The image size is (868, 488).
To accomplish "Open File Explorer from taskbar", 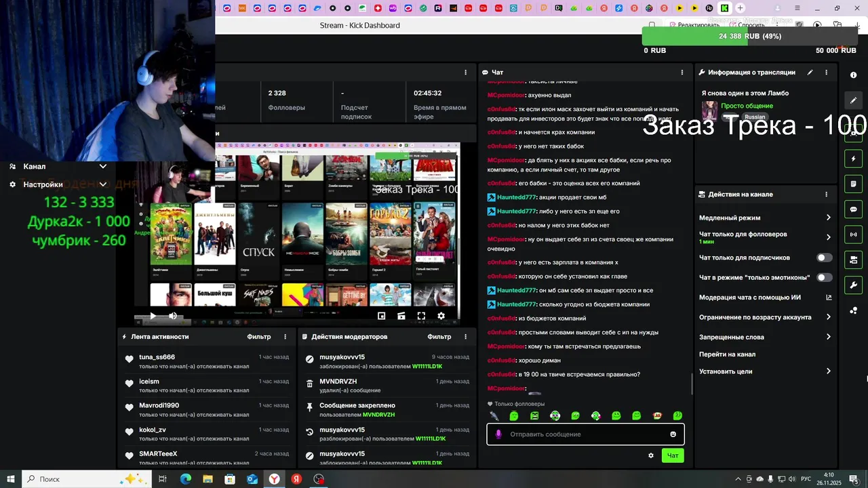I will 208,479.
